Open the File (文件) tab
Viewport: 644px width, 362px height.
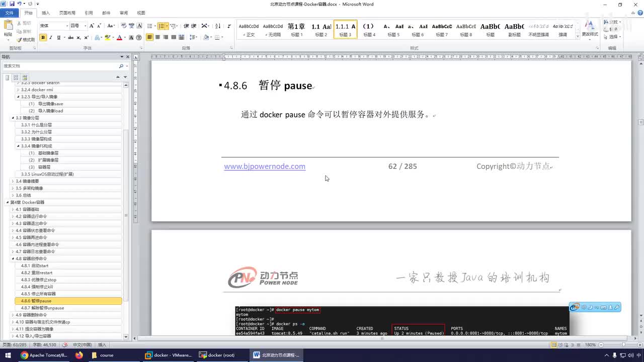tap(10, 13)
